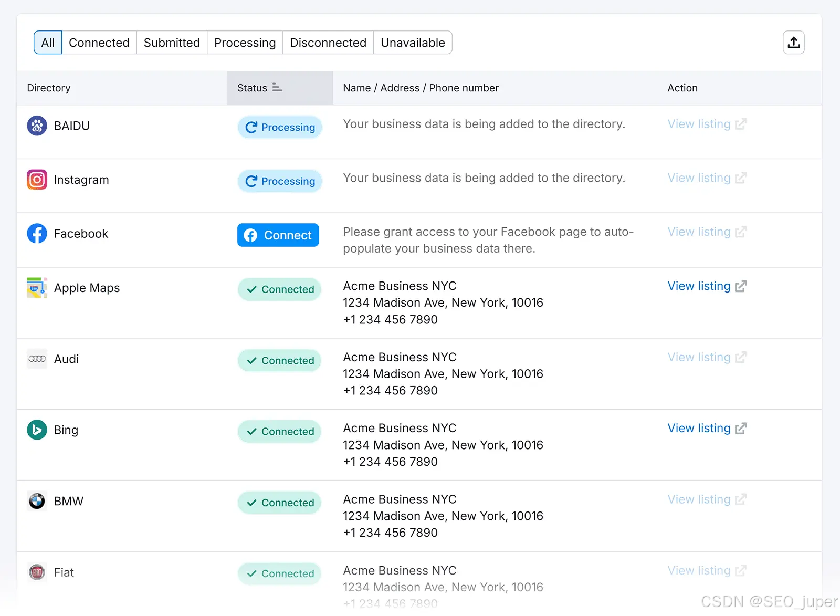840x616 pixels.
Task: Click the Audi rings logo icon
Action: (x=37, y=359)
